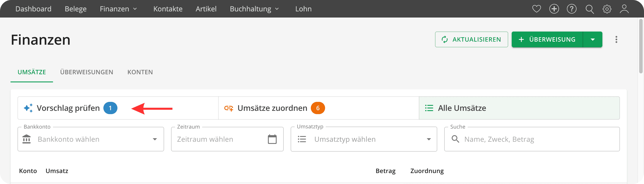Expand the Finanzen menu in navigation
The width and height of the screenshot is (644, 184).
coord(119,9)
